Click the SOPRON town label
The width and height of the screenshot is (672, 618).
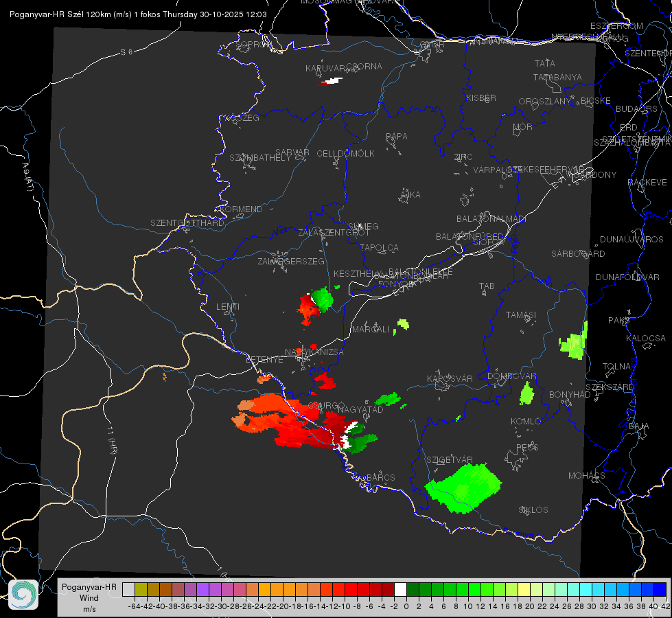coord(253,44)
